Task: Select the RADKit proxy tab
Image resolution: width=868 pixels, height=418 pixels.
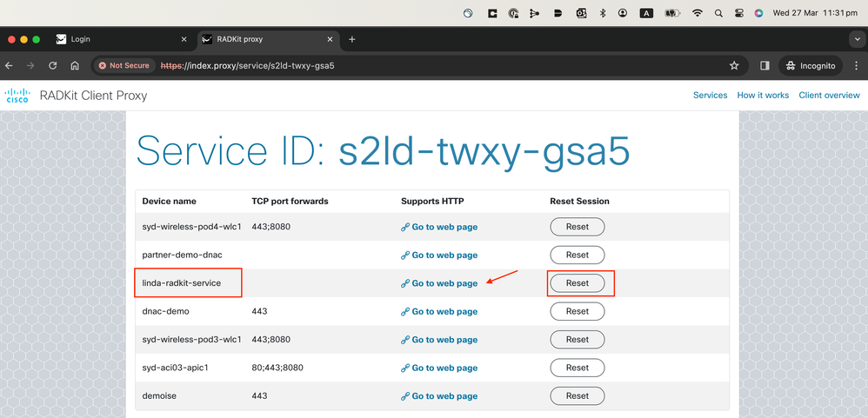Action: [x=267, y=39]
